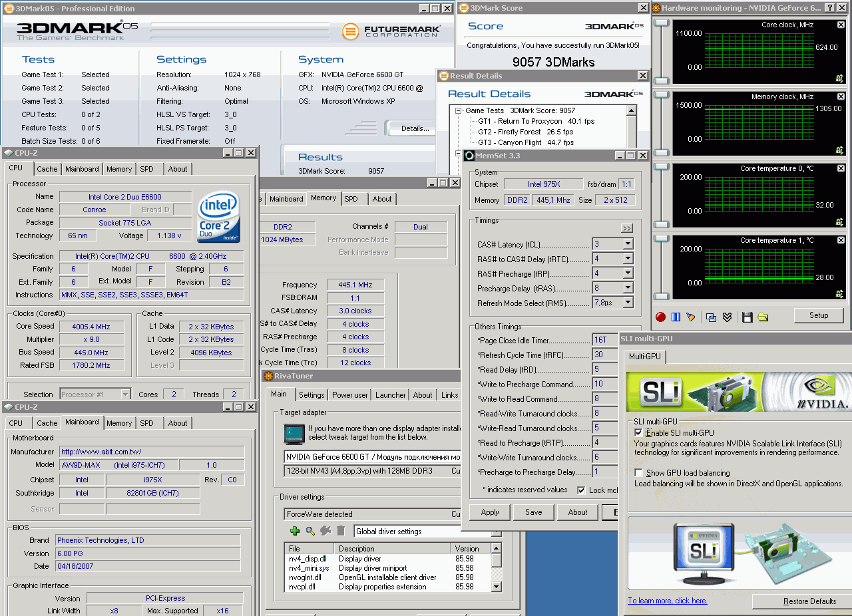Click the >>| expand button in MemSet Timings

pos(627,228)
